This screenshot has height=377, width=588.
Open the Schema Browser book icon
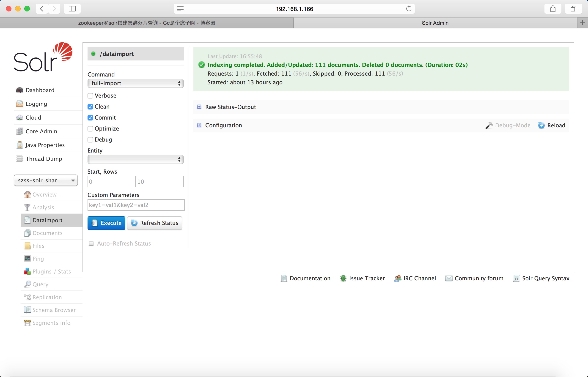27,310
